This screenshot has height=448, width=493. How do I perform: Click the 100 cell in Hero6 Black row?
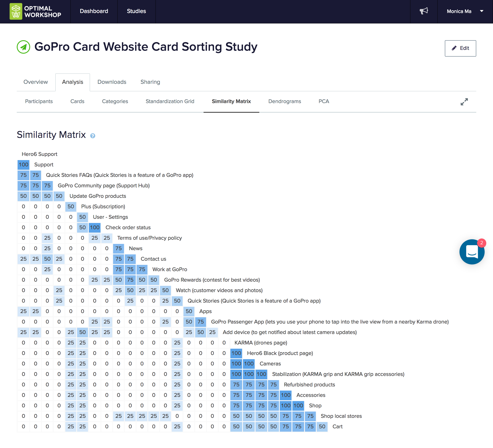point(236,353)
